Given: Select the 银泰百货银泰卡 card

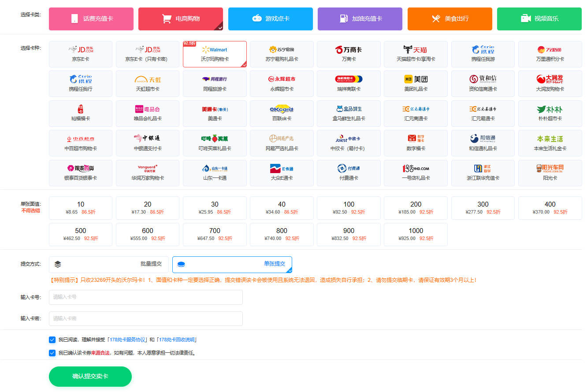Looking at the screenshot, I should click(x=81, y=173).
